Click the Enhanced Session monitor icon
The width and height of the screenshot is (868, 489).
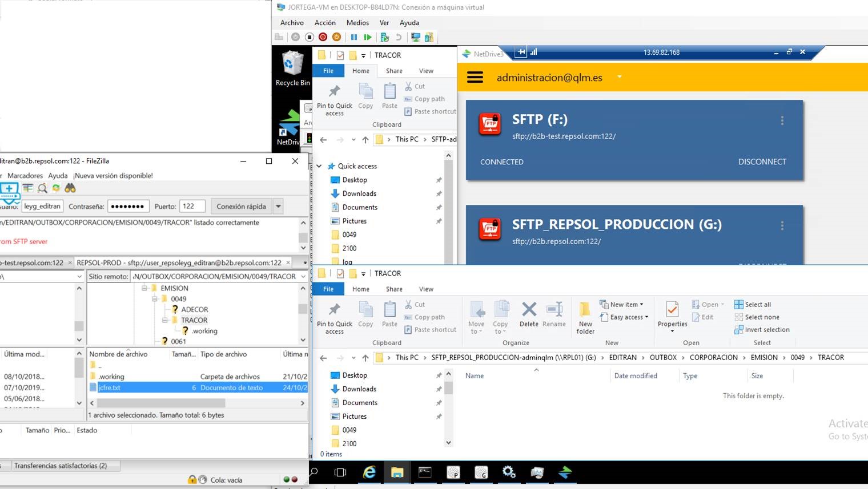416,37
